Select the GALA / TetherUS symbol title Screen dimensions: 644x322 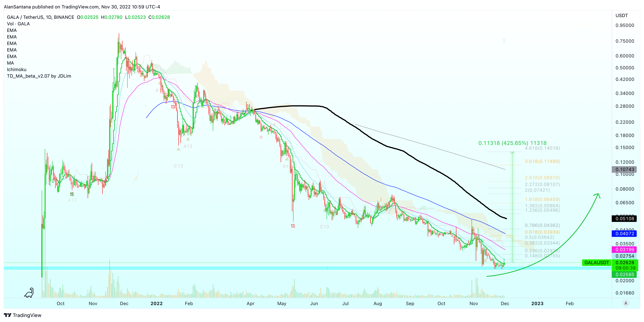tap(41, 17)
